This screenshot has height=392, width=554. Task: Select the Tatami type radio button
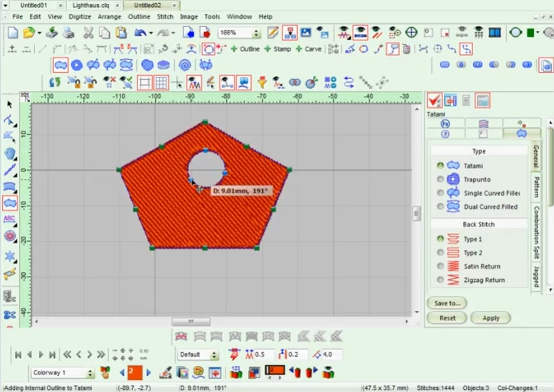click(440, 165)
